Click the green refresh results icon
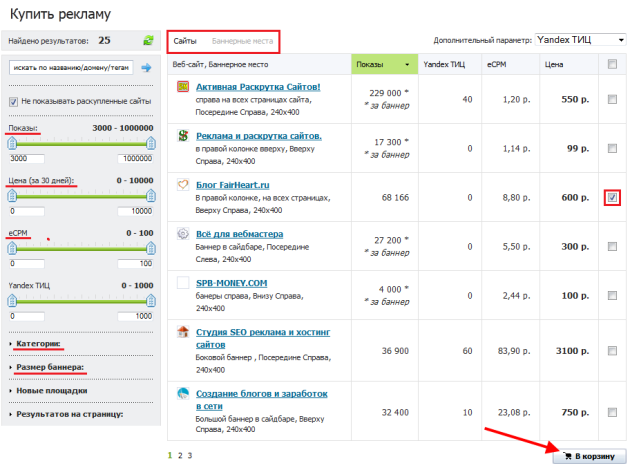The image size is (630, 470). tap(148, 41)
